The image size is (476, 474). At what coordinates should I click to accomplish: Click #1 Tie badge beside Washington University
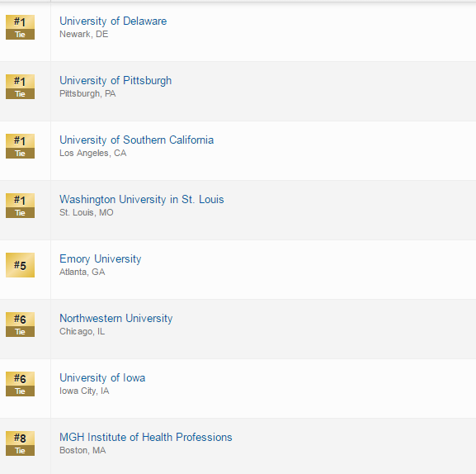(x=20, y=206)
